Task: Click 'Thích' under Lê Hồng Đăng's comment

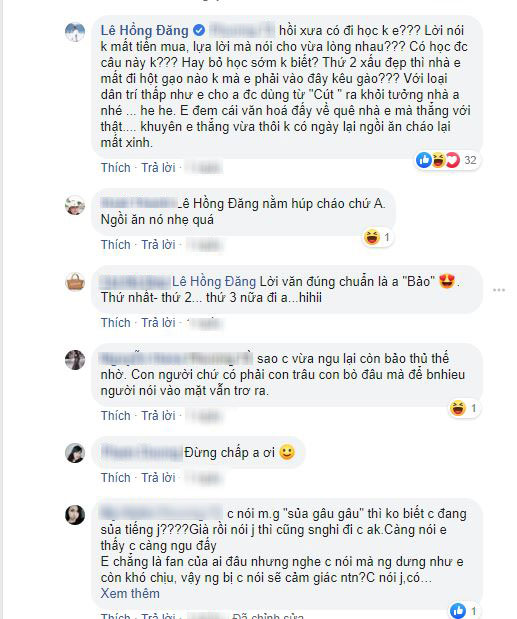Action: click(115, 167)
